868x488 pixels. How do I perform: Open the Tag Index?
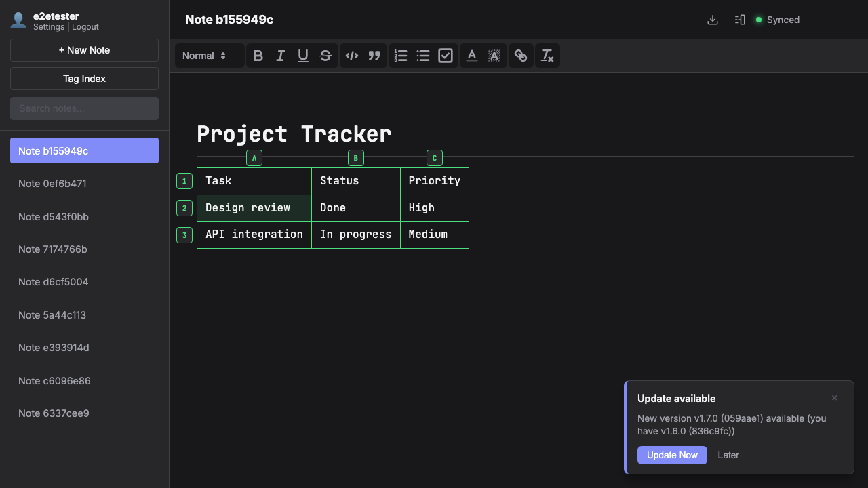(84, 79)
